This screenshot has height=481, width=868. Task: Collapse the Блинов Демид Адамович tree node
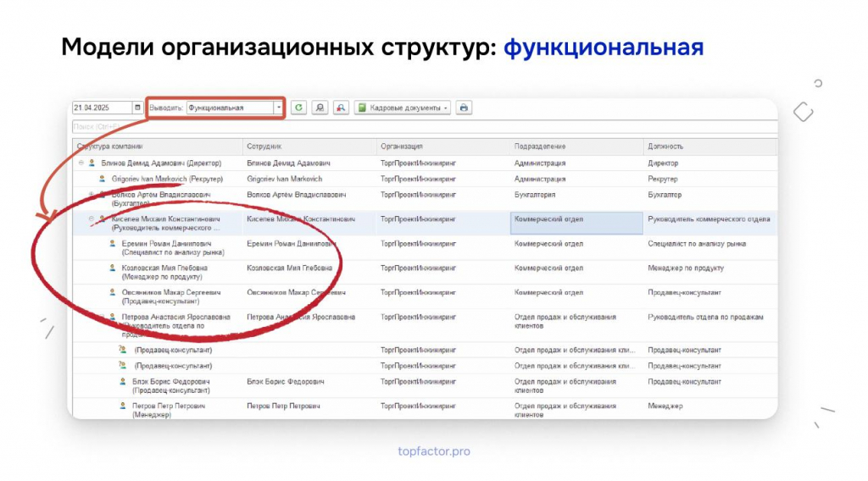(81, 163)
